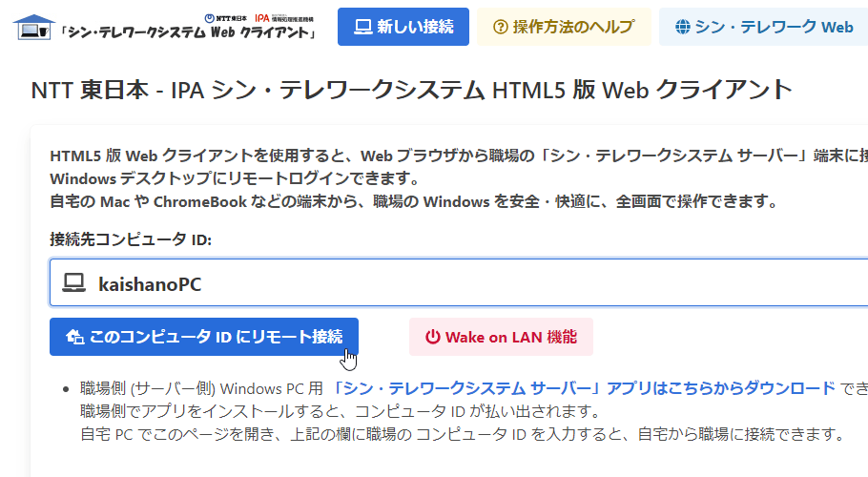Click the NTT 東日本 - IPA page heading
868x477 pixels.
click(412, 90)
